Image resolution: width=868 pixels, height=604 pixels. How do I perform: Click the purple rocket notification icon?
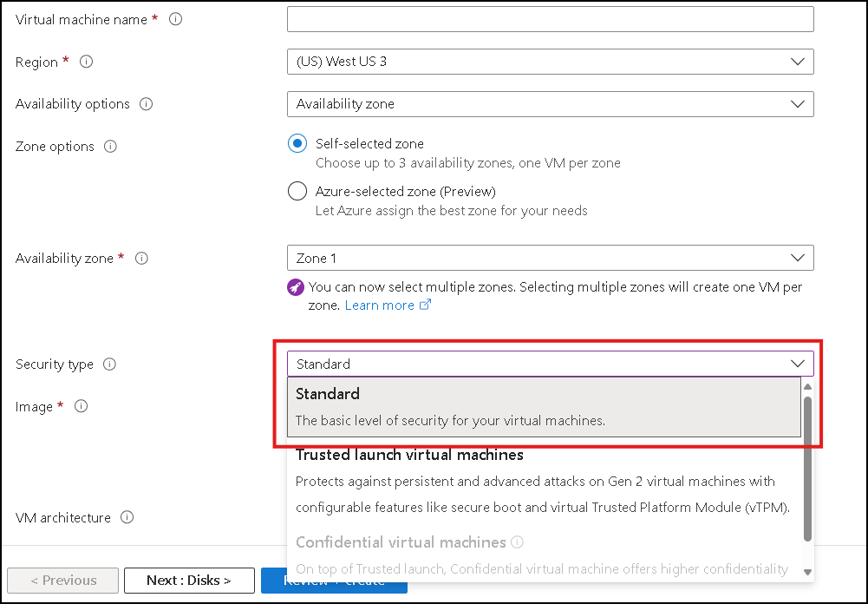point(296,287)
